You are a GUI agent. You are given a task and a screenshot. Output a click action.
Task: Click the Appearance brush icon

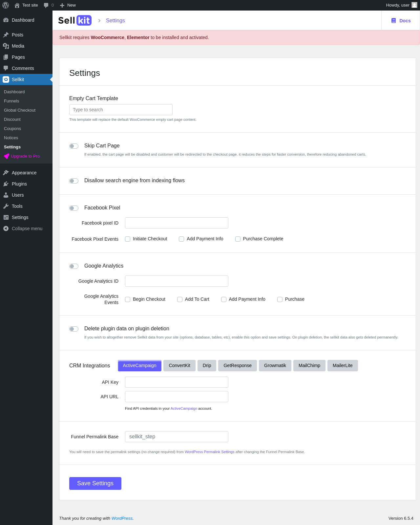[x=6, y=173]
